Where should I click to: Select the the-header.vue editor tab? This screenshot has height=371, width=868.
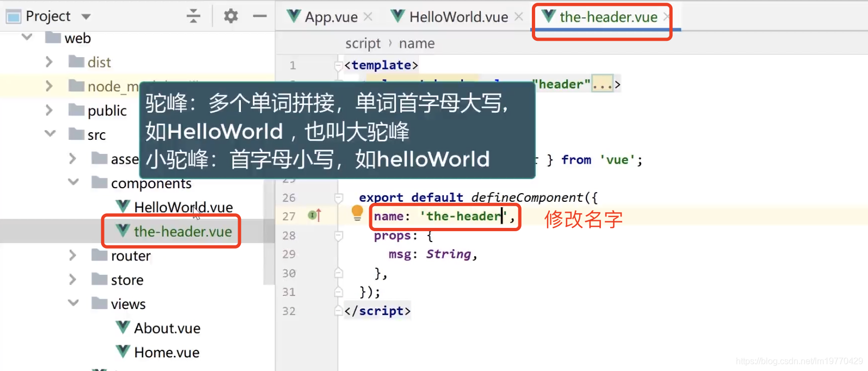point(608,17)
